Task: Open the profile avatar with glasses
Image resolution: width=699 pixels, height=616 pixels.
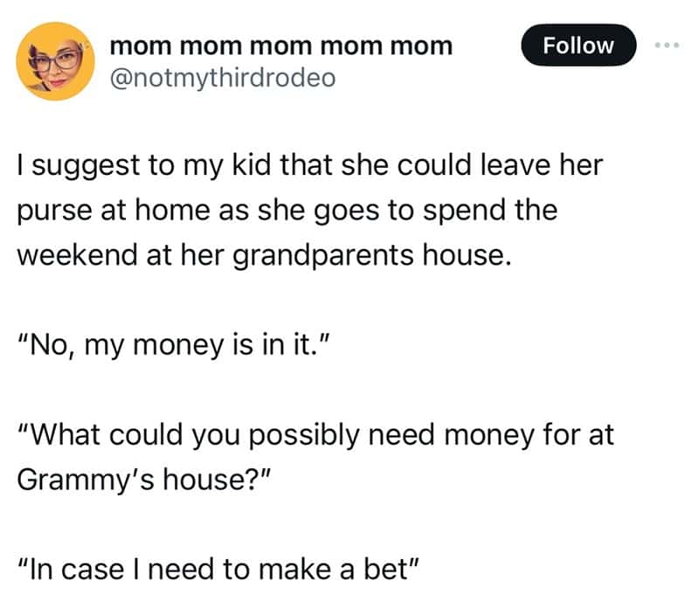Action: pos(55,61)
